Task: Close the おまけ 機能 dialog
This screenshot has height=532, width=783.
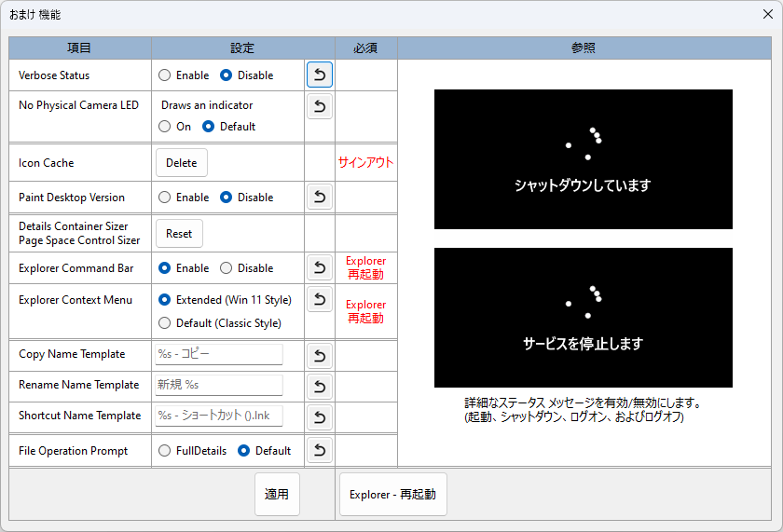Action: tap(768, 14)
